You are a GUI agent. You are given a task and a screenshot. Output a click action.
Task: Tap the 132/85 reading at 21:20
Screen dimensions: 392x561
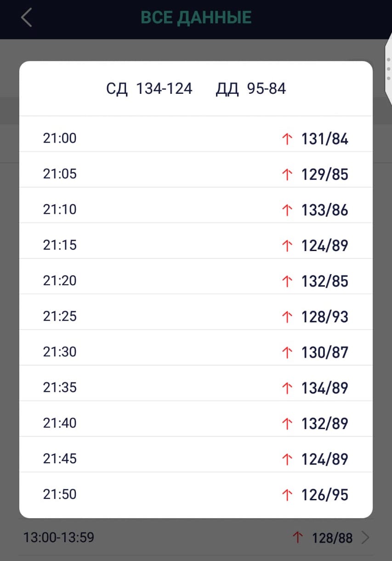point(324,281)
